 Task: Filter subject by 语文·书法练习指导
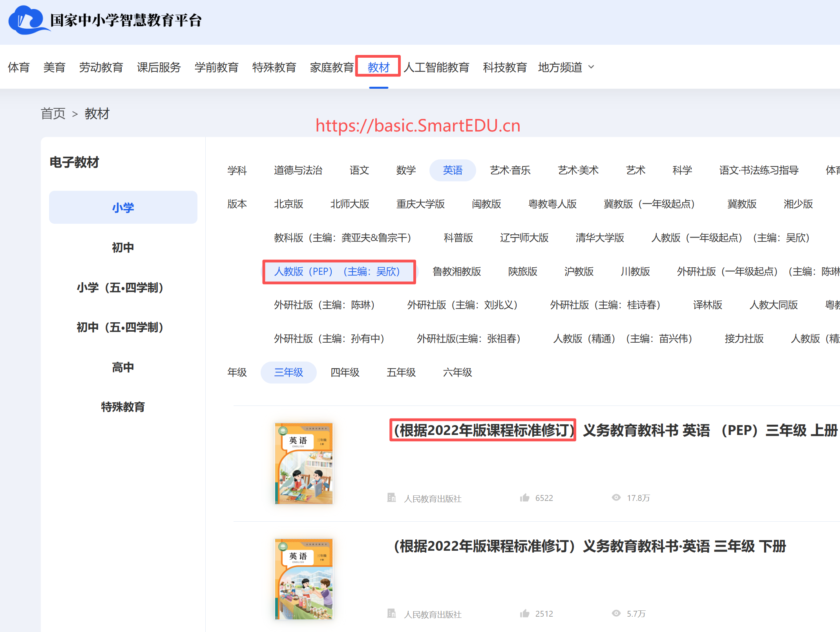[759, 170]
